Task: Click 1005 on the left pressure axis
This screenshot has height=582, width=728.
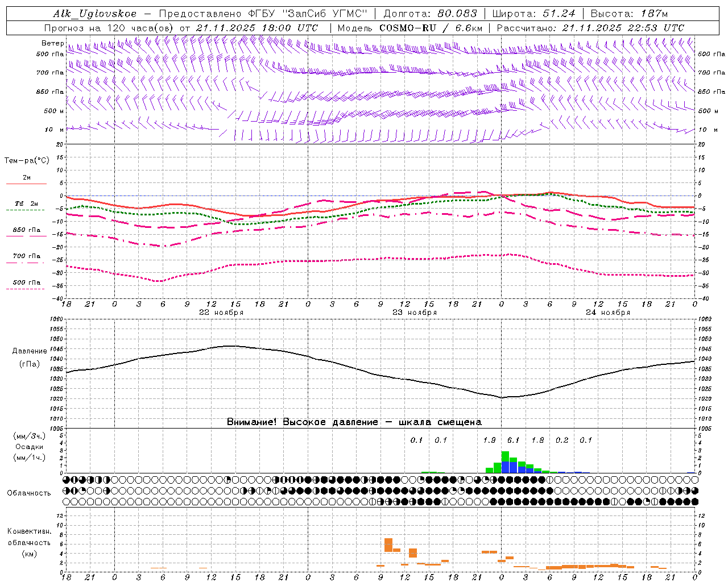Action: click(x=57, y=428)
